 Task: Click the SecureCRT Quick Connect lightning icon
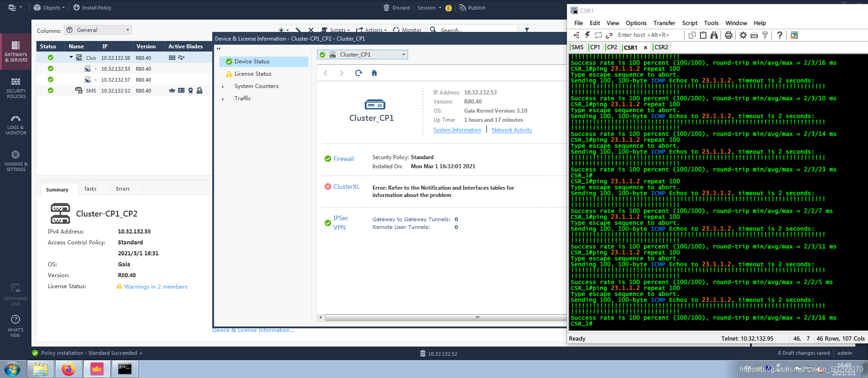point(587,35)
